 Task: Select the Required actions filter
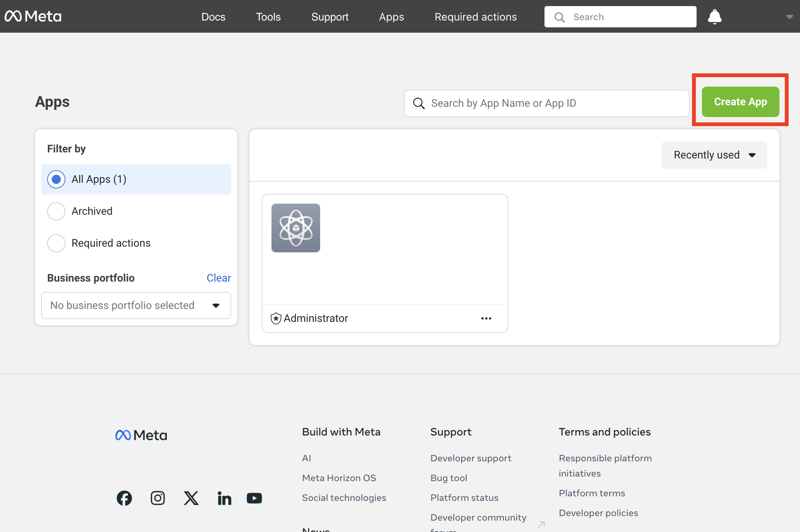tap(56, 243)
